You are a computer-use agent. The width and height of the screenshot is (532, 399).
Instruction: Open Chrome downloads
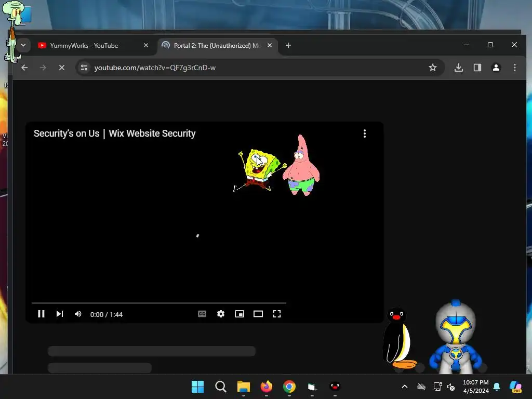[x=459, y=68]
